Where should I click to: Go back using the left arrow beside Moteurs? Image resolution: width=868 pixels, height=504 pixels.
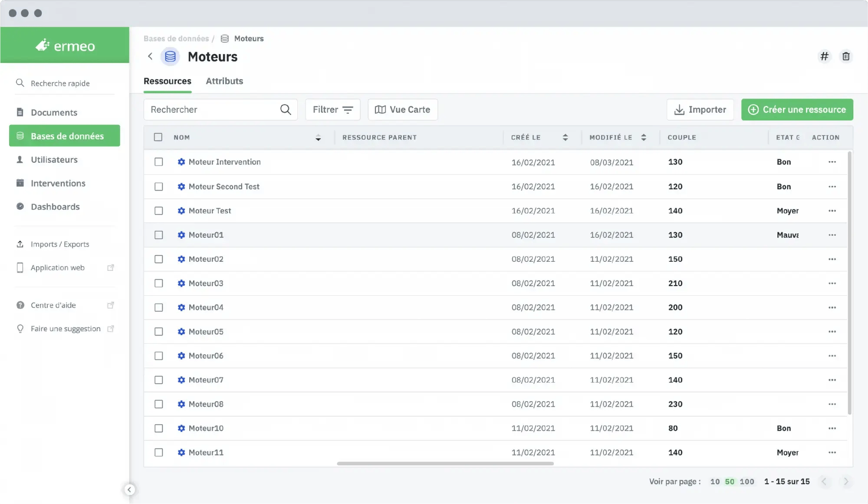(150, 56)
